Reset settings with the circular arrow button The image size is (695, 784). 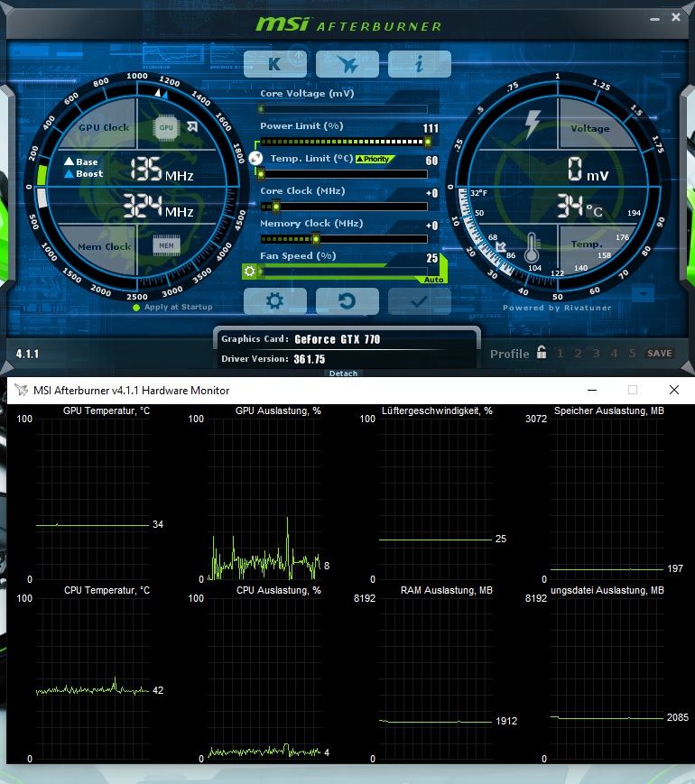pyautogui.click(x=347, y=301)
